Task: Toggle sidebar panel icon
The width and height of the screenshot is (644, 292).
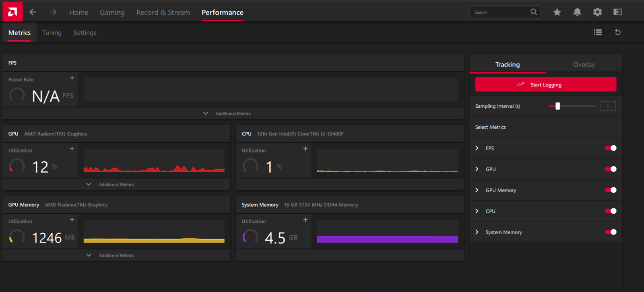Action: [618, 12]
